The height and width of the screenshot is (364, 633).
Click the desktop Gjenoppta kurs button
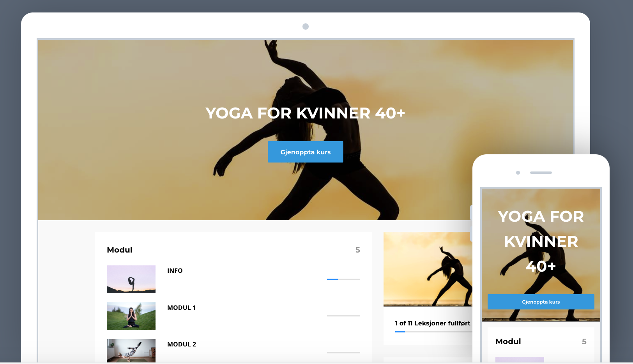[x=306, y=152]
